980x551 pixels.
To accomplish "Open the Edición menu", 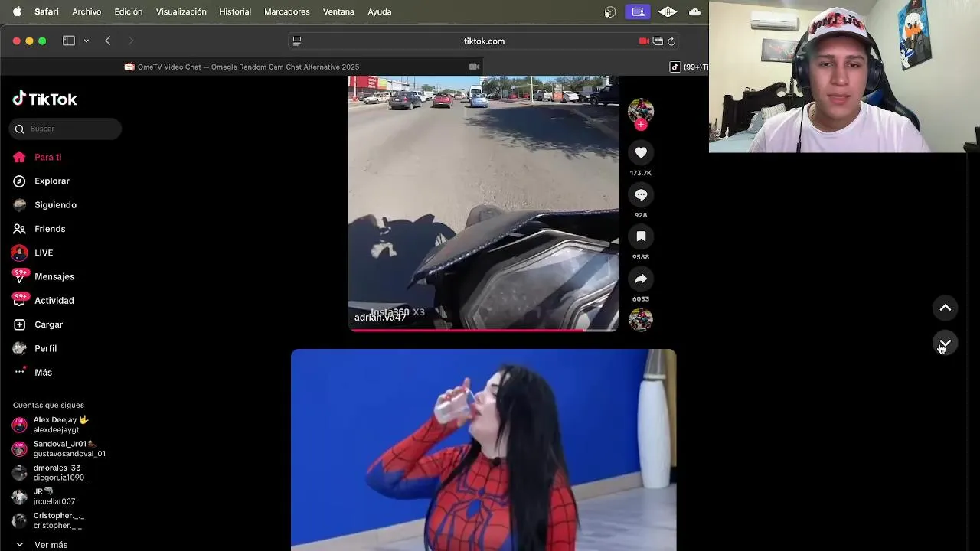I will pyautogui.click(x=129, y=11).
